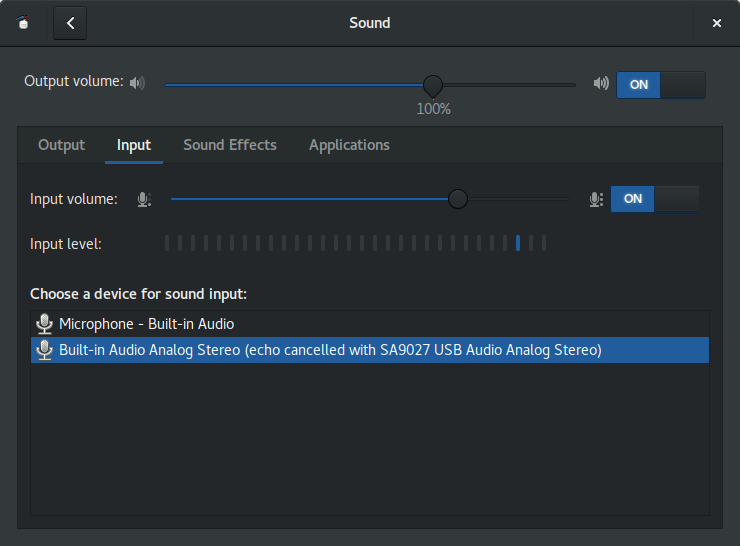This screenshot has width=740, height=546.
Task: Click the loud microphone icon near input toggle
Action: (x=596, y=199)
